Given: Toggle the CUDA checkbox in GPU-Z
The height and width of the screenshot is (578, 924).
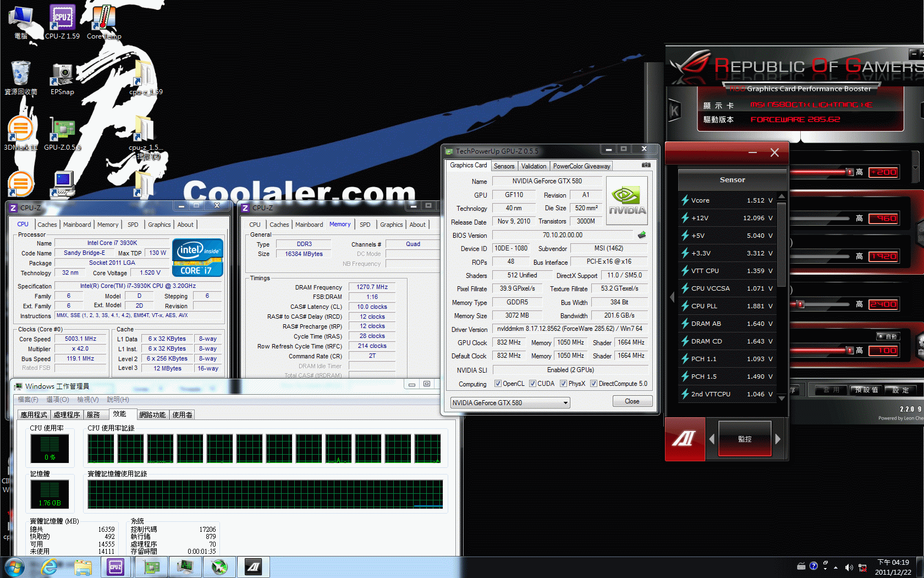Looking at the screenshot, I should click(x=532, y=384).
